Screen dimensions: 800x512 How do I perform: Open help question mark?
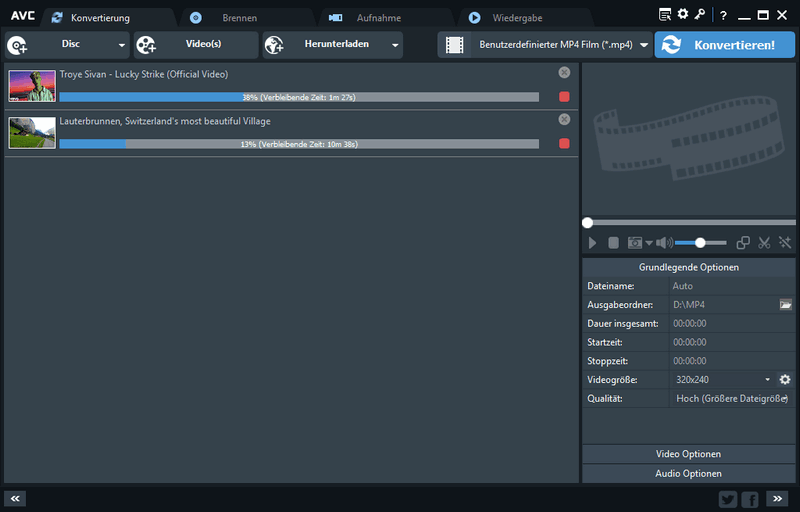point(723,15)
